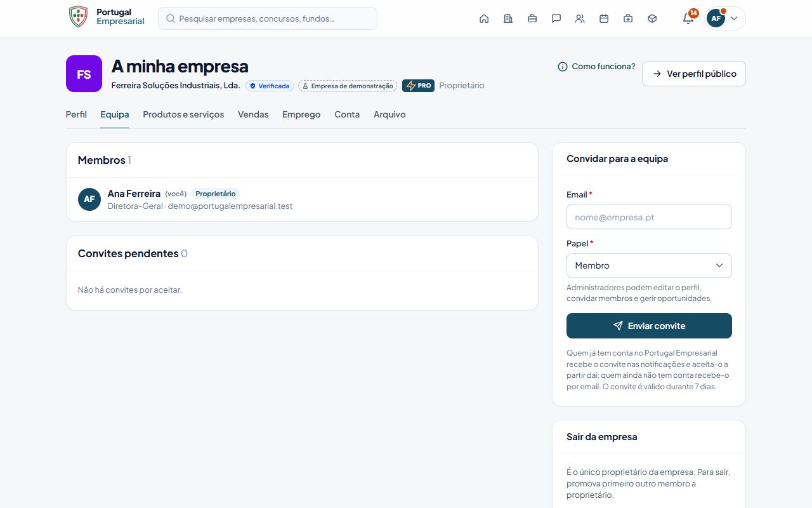Open notifications bell with 14 badge
Image resolution: width=812 pixels, height=508 pixels.
point(689,18)
